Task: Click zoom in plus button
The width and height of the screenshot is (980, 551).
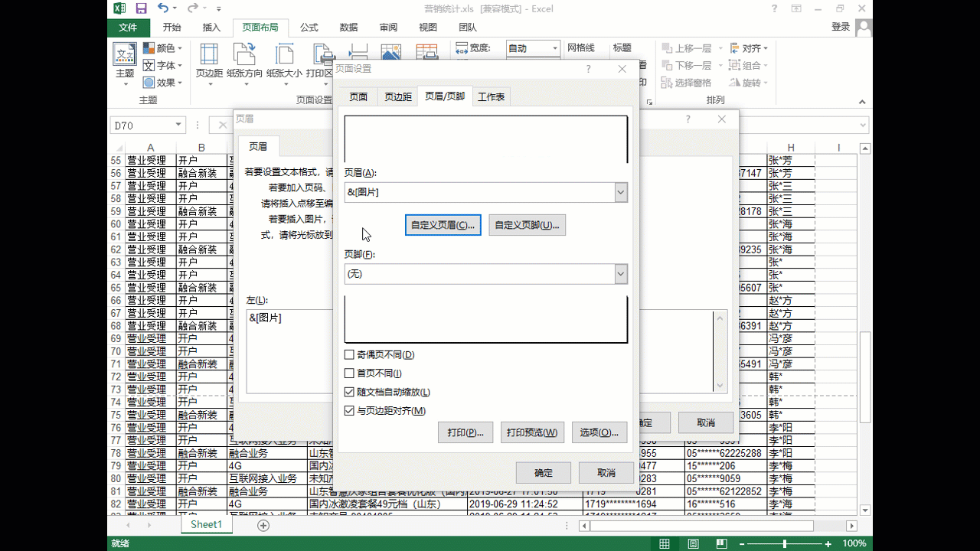Action: click(828, 543)
